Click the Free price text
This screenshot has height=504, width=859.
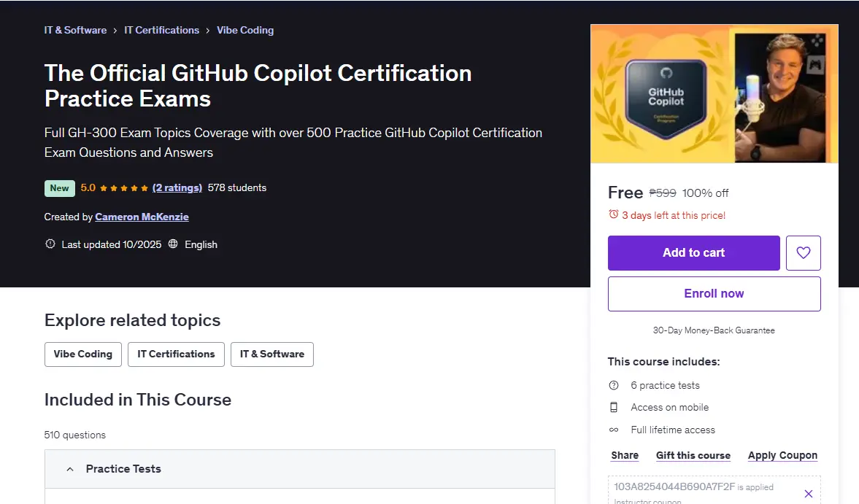625,193
